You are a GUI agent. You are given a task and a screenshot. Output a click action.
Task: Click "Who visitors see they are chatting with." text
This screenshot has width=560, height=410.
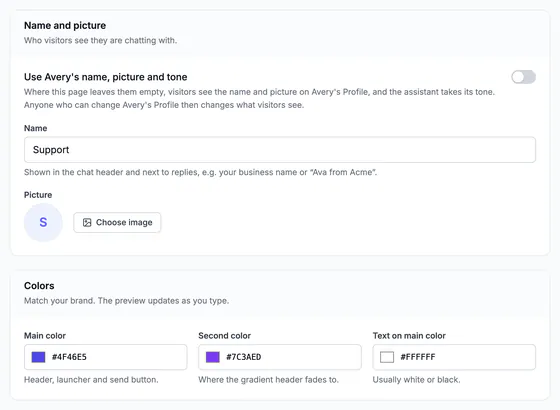pos(100,40)
